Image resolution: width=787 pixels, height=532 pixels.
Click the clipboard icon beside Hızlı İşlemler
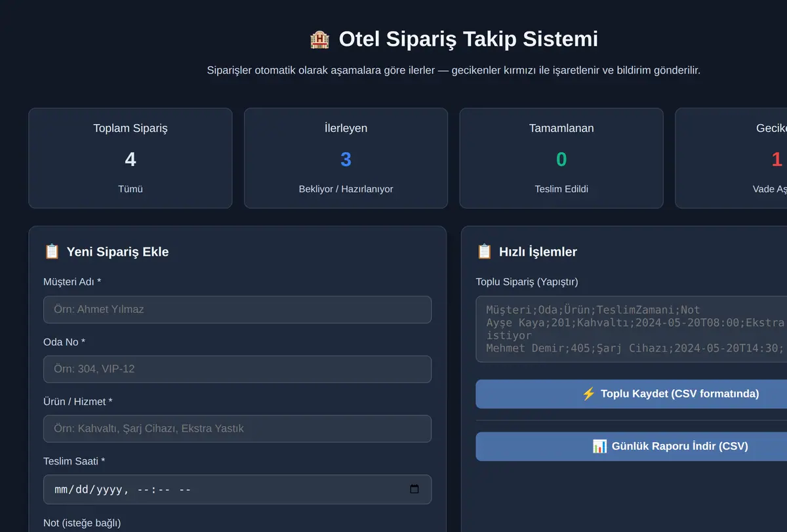(484, 251)
